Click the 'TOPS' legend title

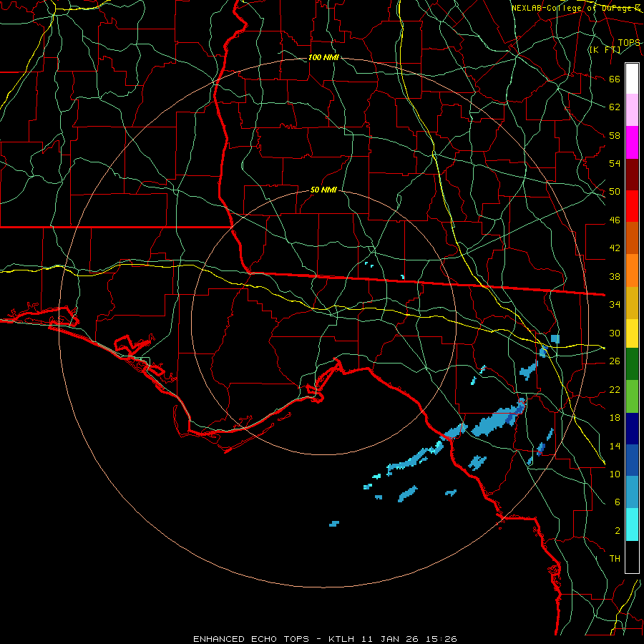coord(629,43)
